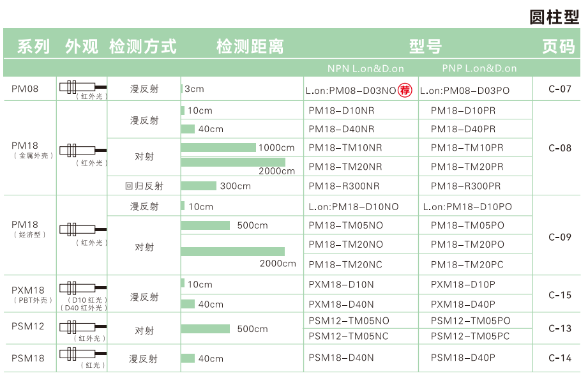This screenshot has height=378, width=588.
Task: Select the 型号 column header
Action: click(425, 46)
